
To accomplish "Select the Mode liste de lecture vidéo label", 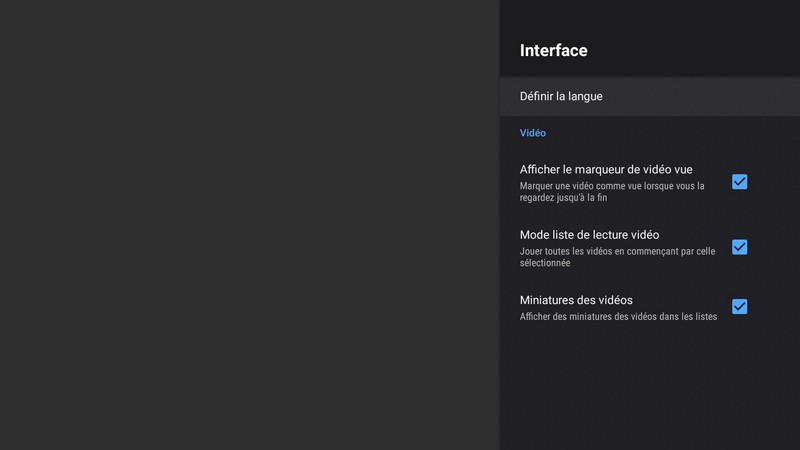I will 589,234.
